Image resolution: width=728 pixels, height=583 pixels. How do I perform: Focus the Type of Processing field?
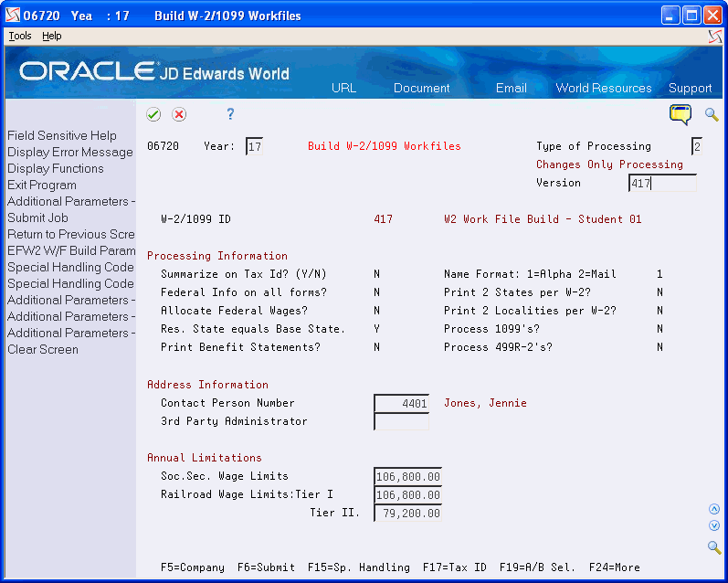tap(696, 147)
